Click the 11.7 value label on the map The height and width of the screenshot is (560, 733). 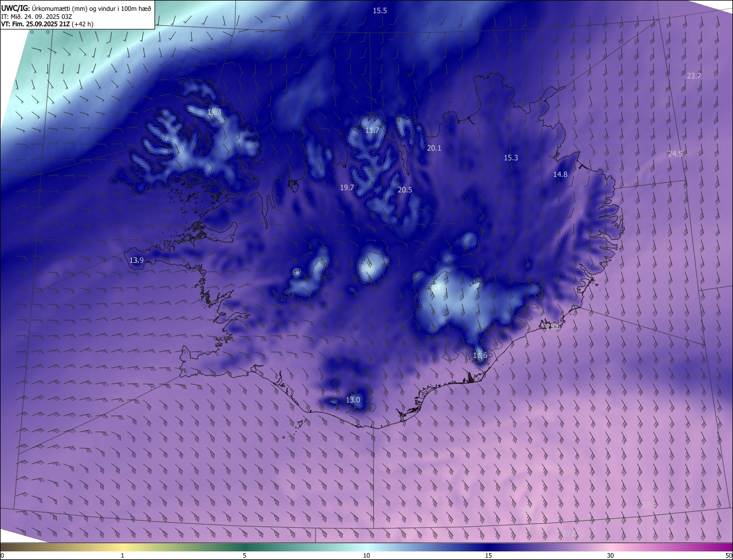372,131
